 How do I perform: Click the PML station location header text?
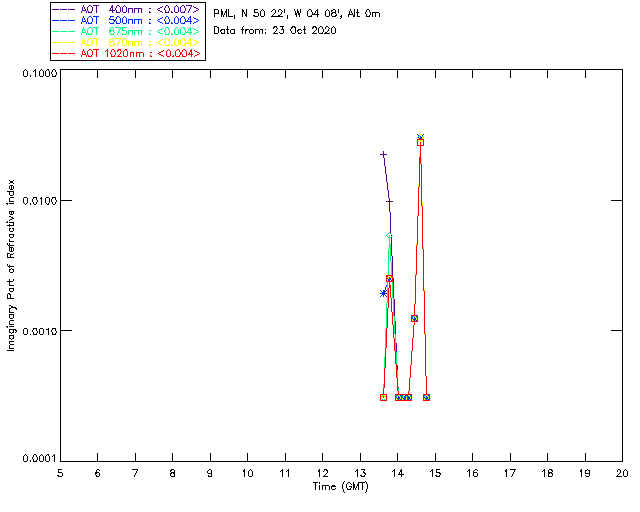(x=297, y=14)
